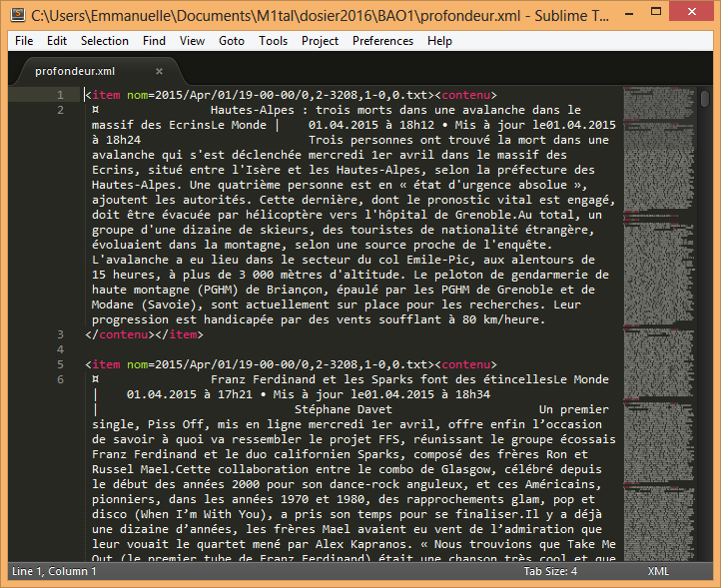
Task: Open the Edit menu
Action: pos(57,41)
